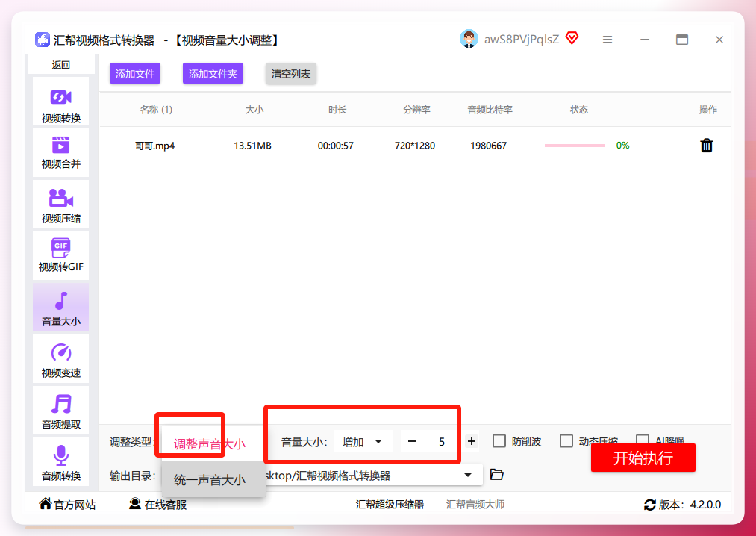Click the 00:00:57 duration cell
The height and width of the screenshot is (536, 756).
(336, 146)
